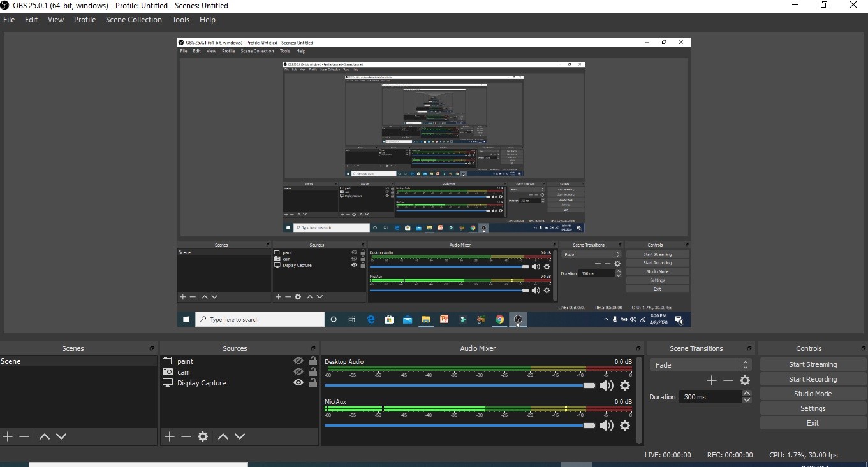The height and width of the screenshot is (467, 868).
Task: Open transition properties gear in Scene Transitions
Action: point(745,380)
